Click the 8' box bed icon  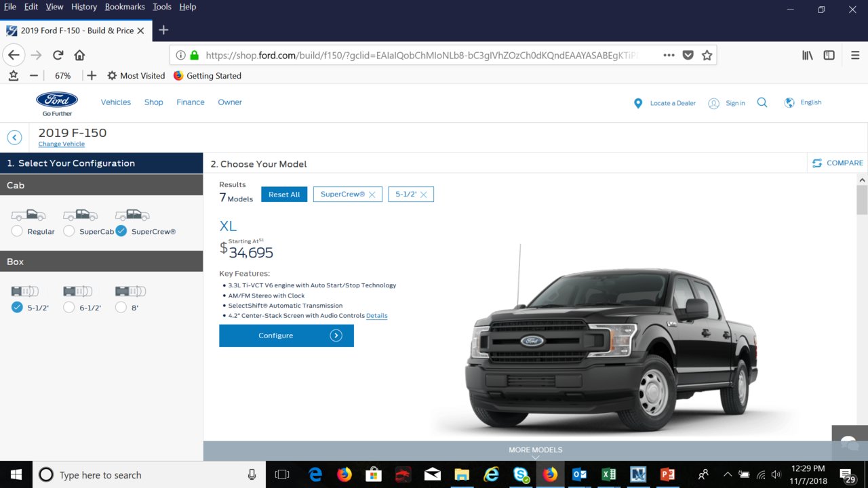click(x=130, y=291)
